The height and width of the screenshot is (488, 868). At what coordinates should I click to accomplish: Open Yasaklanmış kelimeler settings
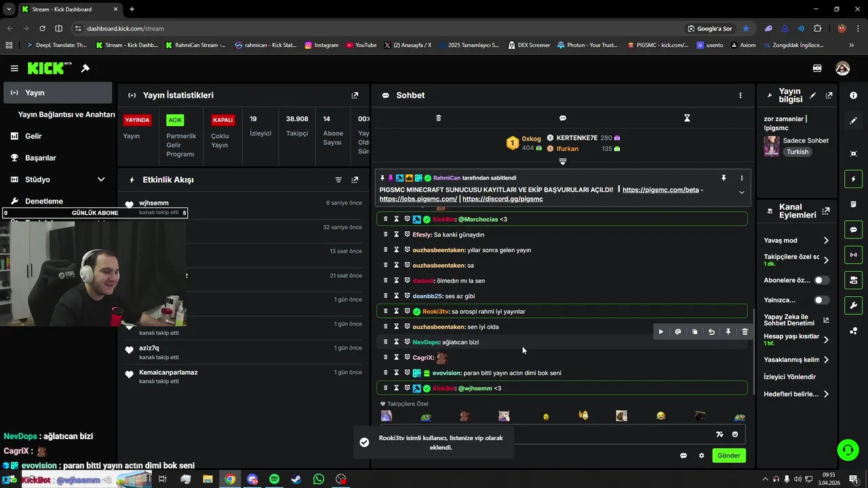tap(826, 360)
